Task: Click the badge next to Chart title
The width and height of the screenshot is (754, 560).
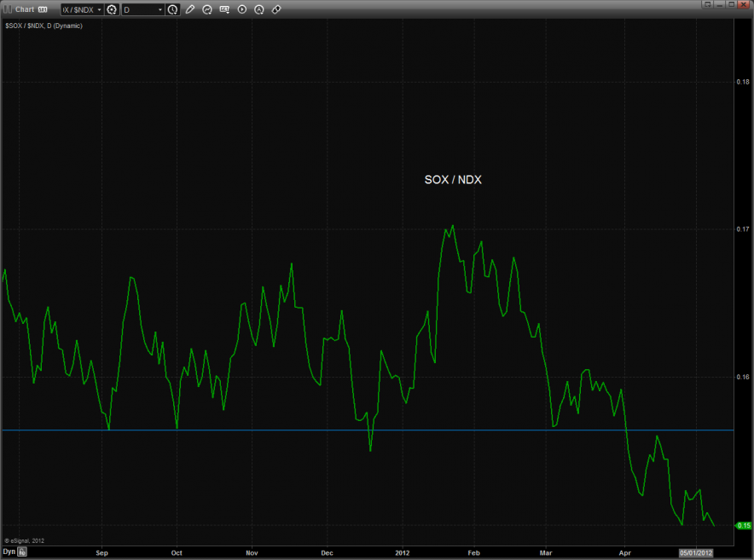Action: [43, 9]
